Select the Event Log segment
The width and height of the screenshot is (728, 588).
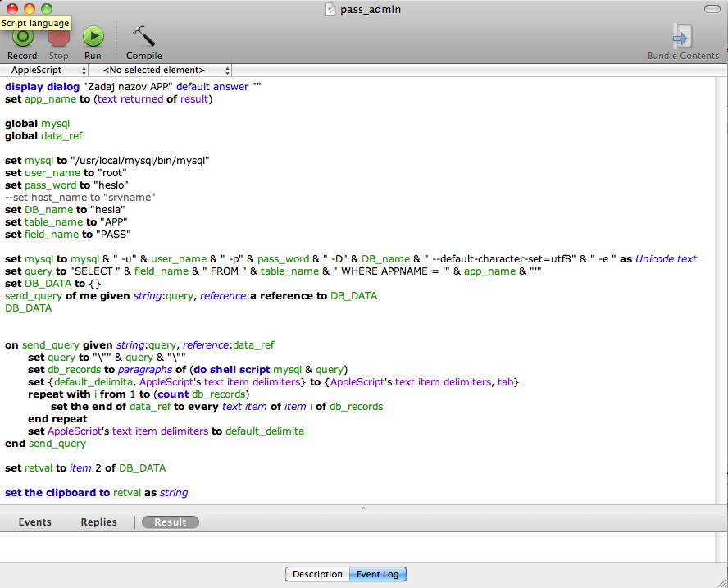click(377, 574)
